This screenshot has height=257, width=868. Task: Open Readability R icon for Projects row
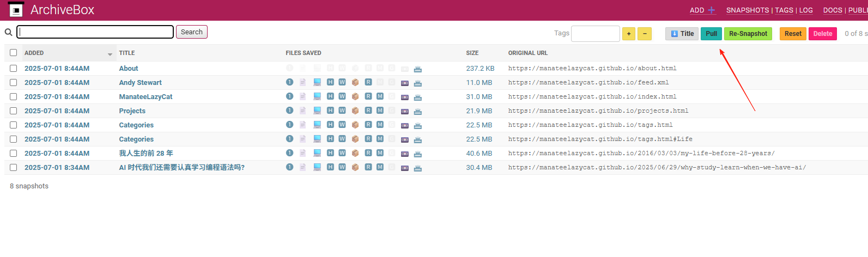pos(368,111)
